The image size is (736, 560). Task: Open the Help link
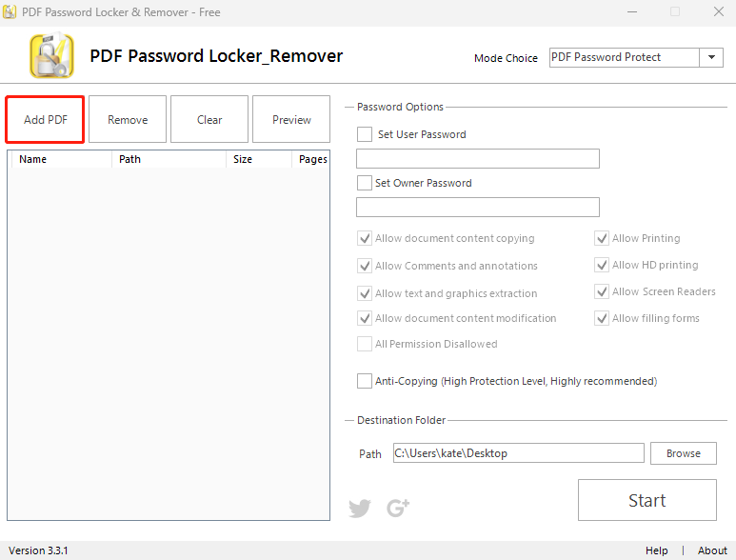656,550
